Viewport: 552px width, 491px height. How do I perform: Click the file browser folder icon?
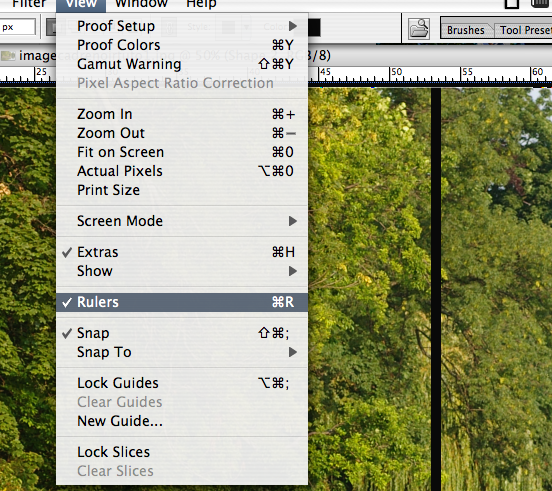point(419,29)
